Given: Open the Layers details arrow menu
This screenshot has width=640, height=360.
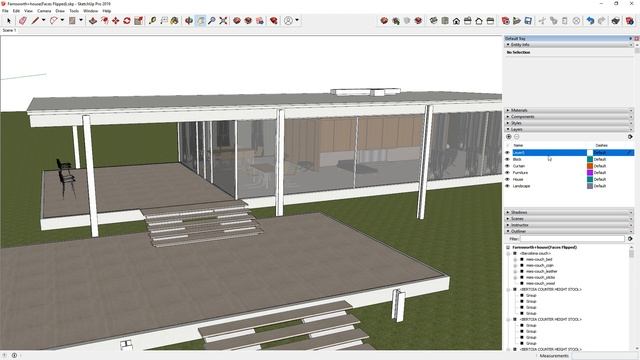Looking at the screenshot, I should click(630, 137).
